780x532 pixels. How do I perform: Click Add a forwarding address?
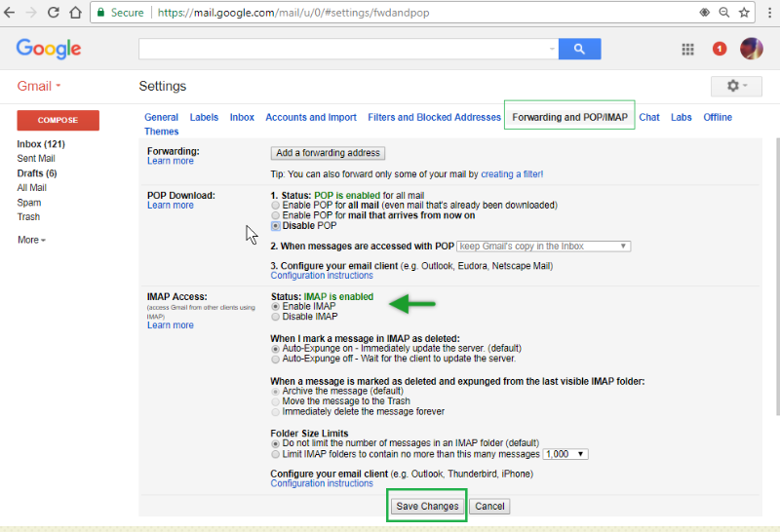pyautogui.click(x=328, y=153)
